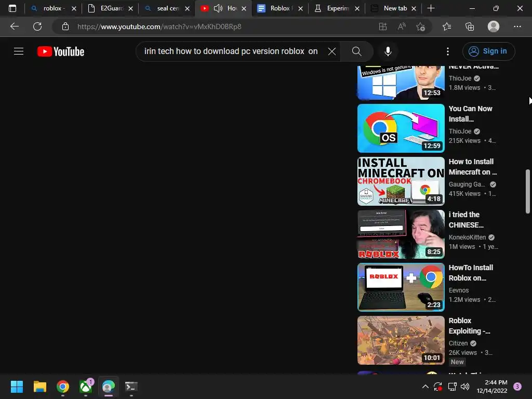Open a new browser tab
532x399 pixels.
point(431,8)
